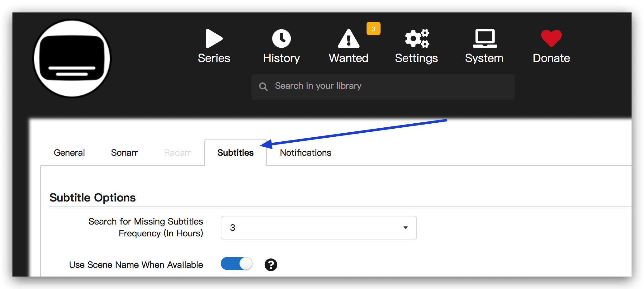This screenshot has width=644, height=289.
Task: Click the System text label
Action: click(484, 59)
